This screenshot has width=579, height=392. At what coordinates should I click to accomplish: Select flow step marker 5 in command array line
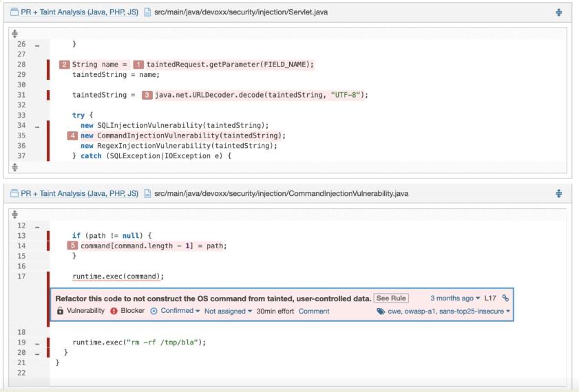pos(72,246)
